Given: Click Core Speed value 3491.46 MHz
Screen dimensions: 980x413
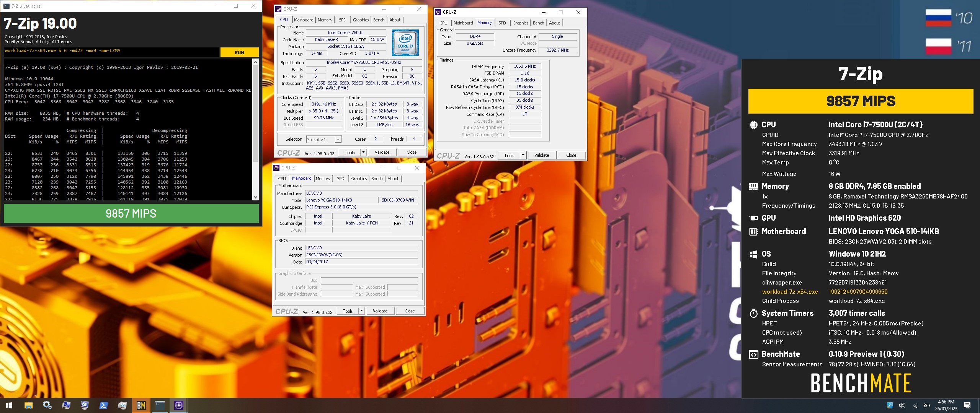Looking at the screenshot, I should click(323, 104).
